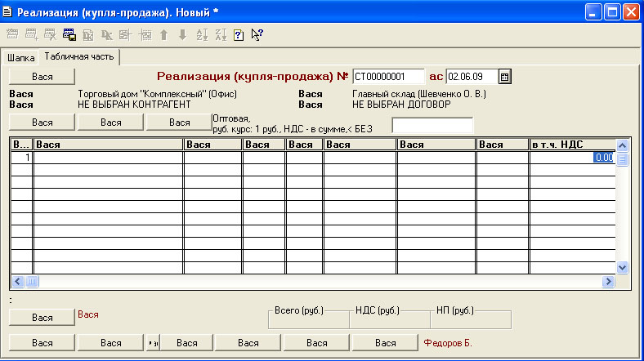This screenshot has width=644, height=361.
Task: Click the horizontal scrollbar thumb in the table
Action: (33, 281)
